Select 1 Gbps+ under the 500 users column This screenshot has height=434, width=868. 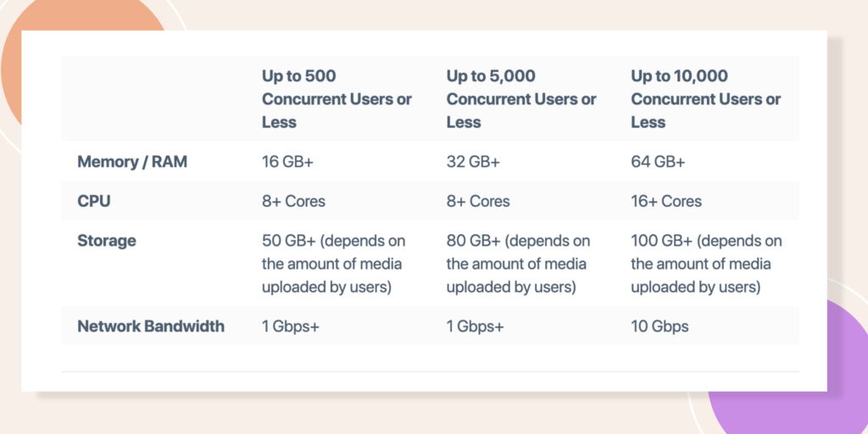291,326
